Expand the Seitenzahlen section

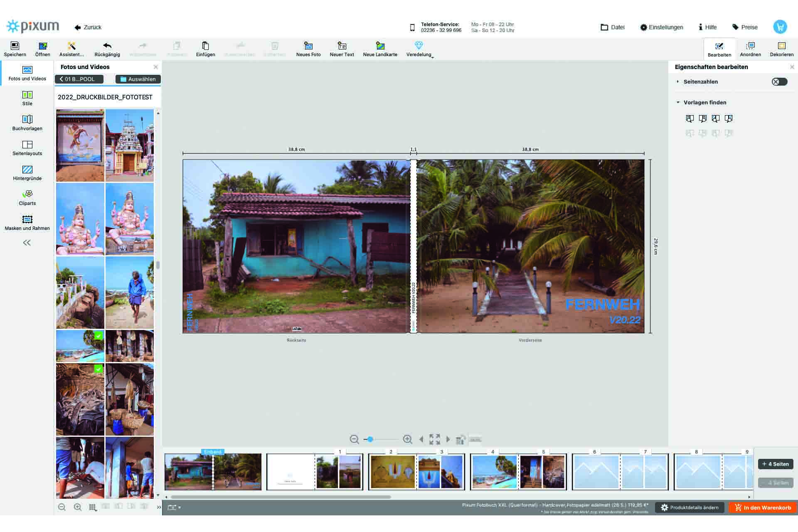click(x=678, y=82)
